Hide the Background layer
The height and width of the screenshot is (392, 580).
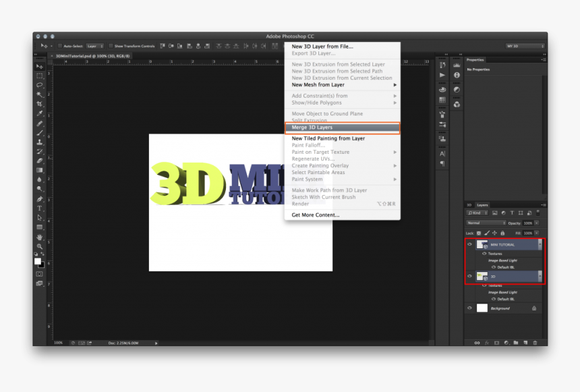[x=470, y=307]
